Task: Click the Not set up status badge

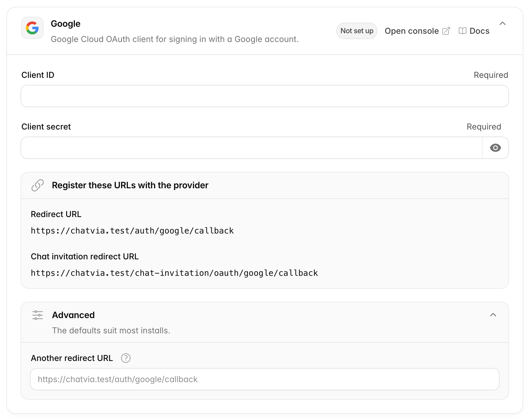Action: tap(357, 31)
